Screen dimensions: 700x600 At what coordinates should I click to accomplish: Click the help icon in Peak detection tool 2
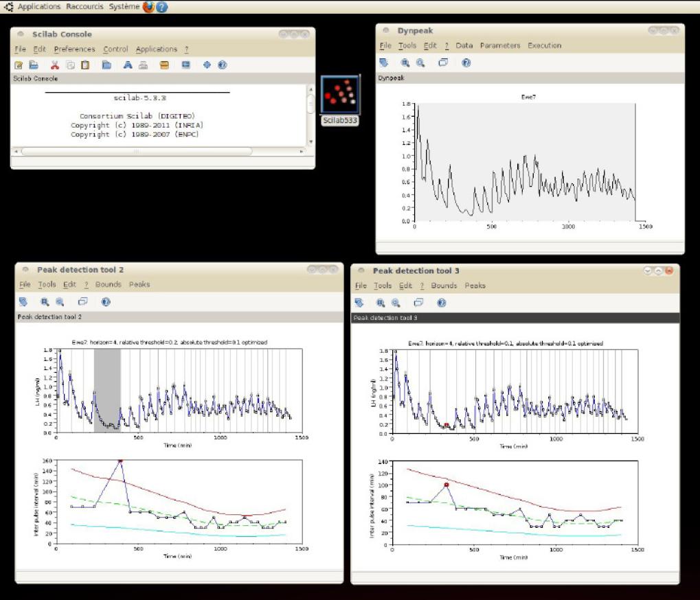106,302
